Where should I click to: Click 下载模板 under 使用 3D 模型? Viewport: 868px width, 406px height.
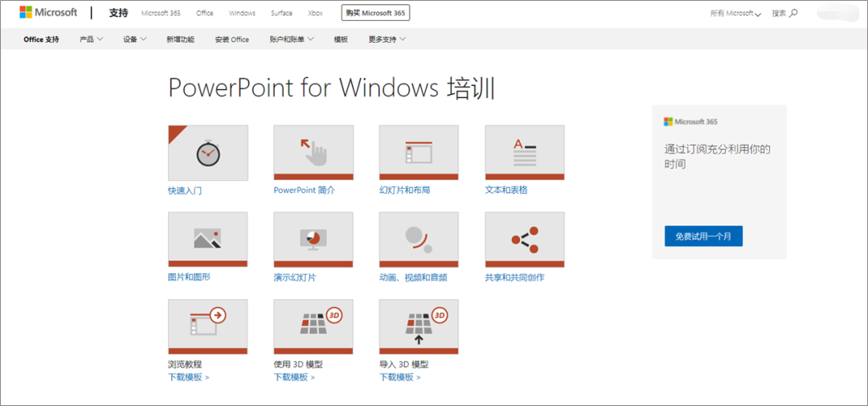coord(294,377)
